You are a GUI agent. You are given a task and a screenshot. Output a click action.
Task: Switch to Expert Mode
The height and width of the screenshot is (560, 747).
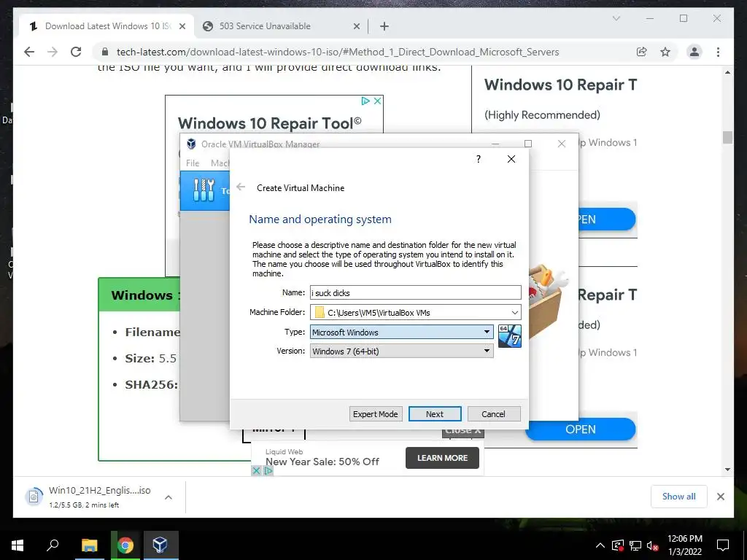[376, 414]
